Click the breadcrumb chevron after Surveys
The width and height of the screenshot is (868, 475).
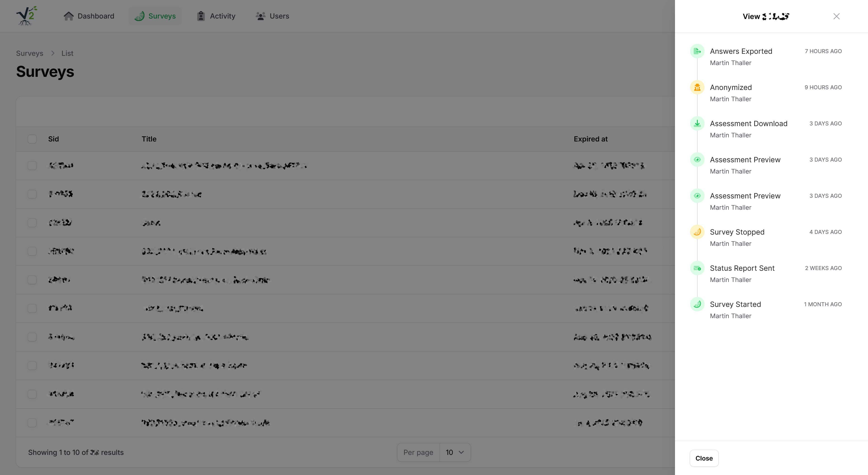click(x=53, y=53)
